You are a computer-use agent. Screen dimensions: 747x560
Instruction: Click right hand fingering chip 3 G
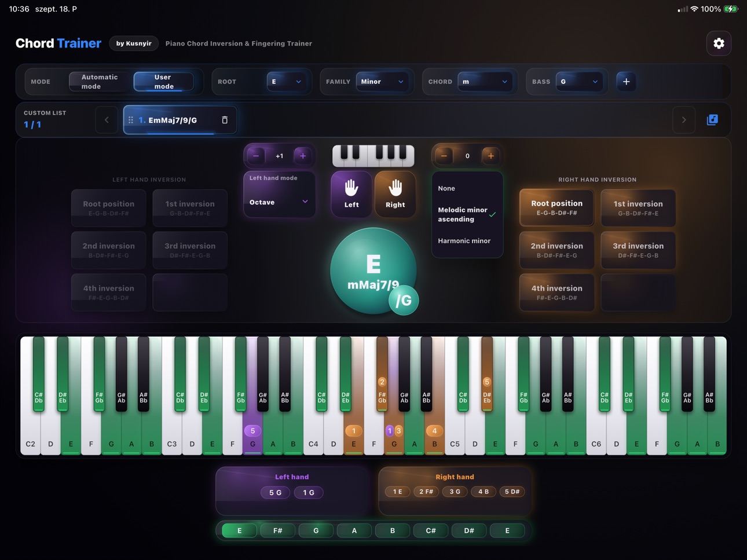tap(455, 492)
